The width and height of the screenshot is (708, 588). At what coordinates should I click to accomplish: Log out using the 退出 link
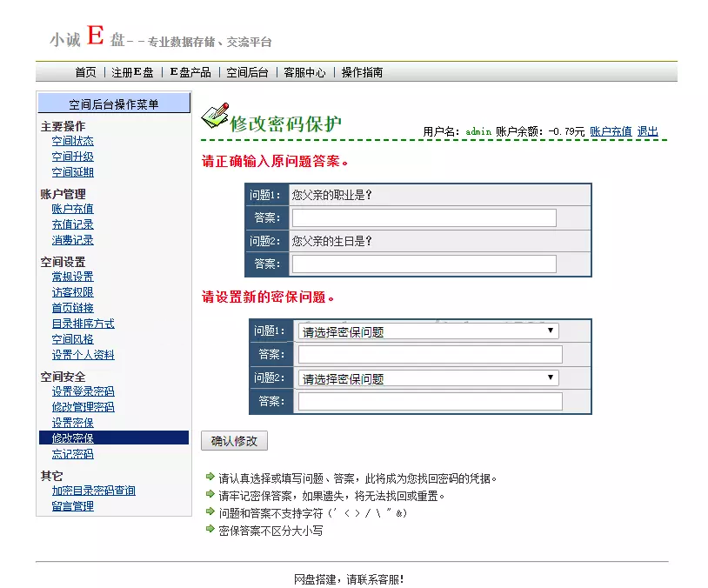[647, 131]
